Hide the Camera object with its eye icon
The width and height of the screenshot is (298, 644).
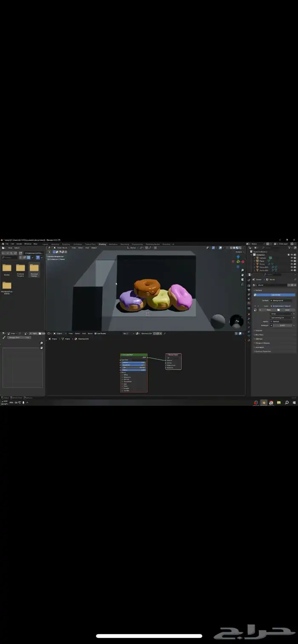(x=292, y=258)
